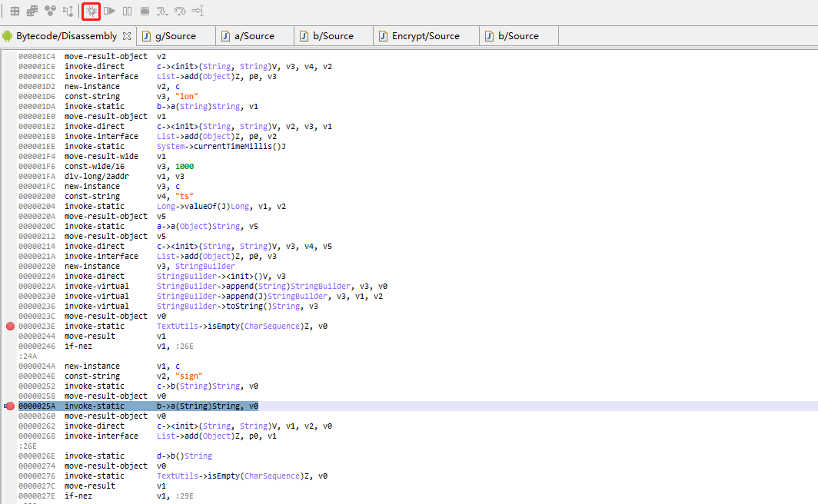Click the Terminate (stop) debugger icon
818x504 pixels.
click(x=145, y=12)
